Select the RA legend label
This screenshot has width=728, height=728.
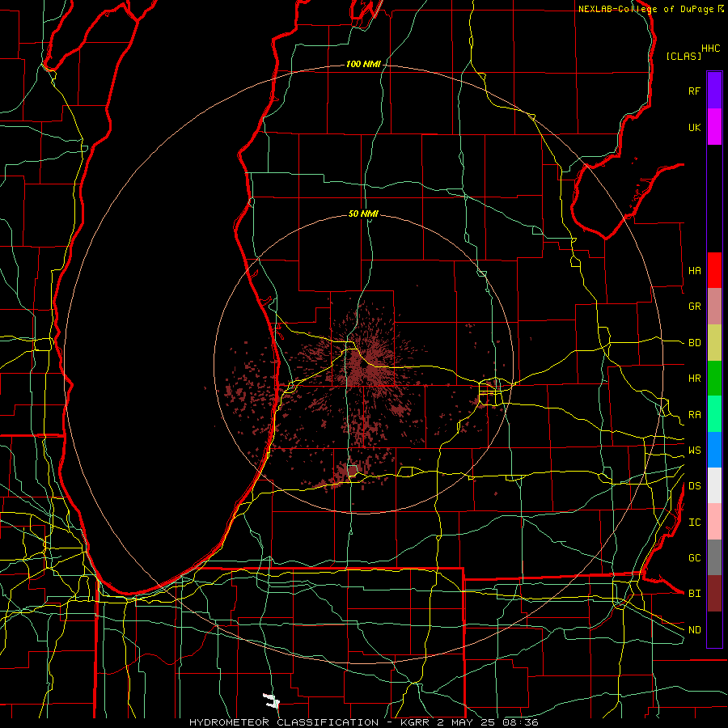tap(695, 415)
